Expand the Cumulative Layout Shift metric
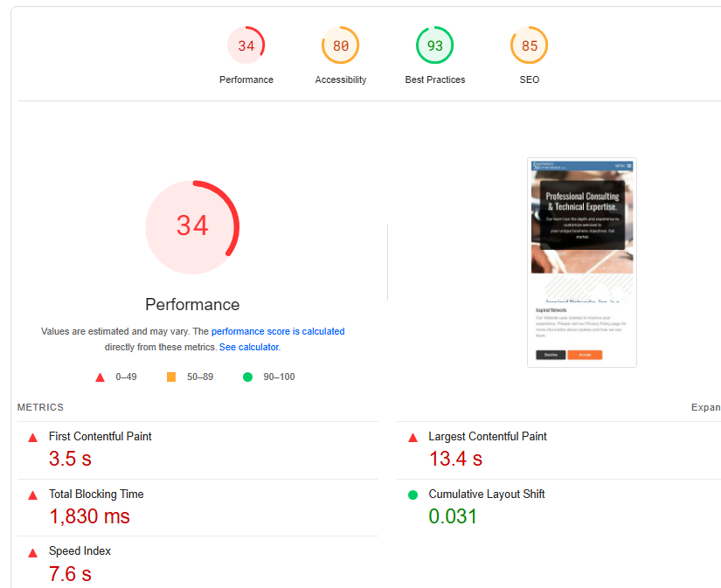Image resolution: width=721 pixels, height=588 pixels. [x=558, y=508]
